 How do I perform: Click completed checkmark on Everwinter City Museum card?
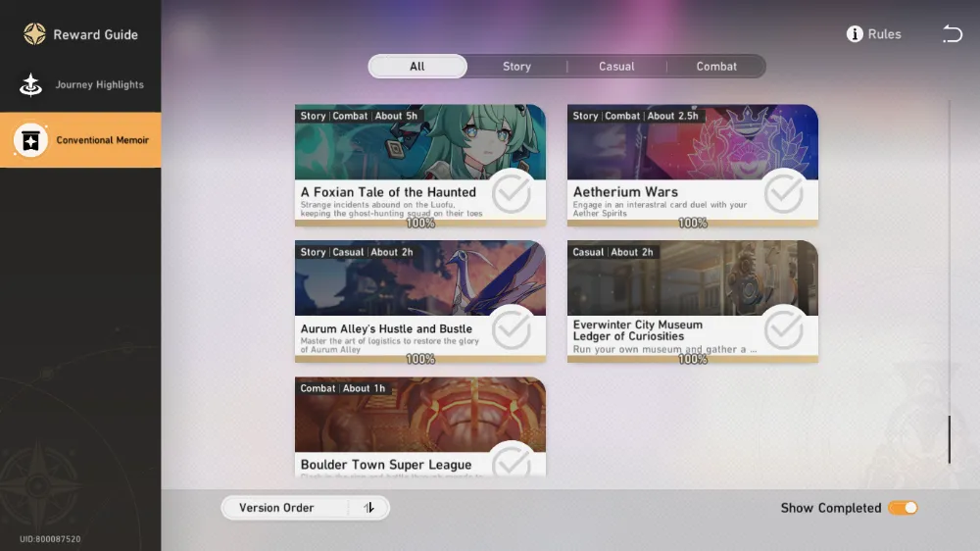coord(784,328)
